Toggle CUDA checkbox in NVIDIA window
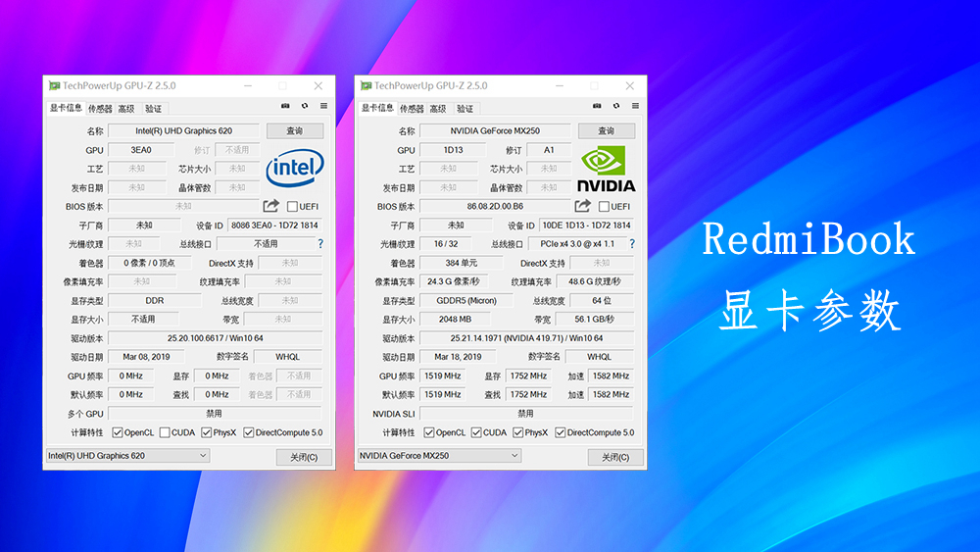This screenshot has width=980, height=552. [x=476, y=432]
